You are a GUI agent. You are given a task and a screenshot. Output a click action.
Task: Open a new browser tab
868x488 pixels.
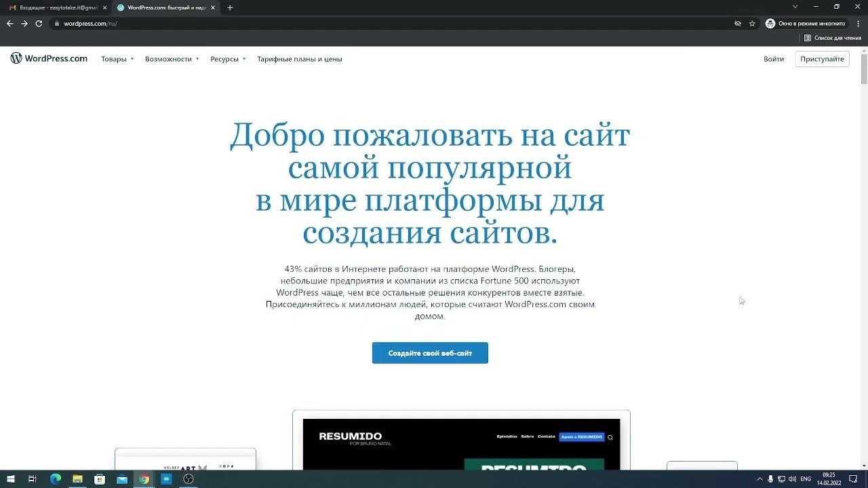pyautogui.click(x=230, y=7)
